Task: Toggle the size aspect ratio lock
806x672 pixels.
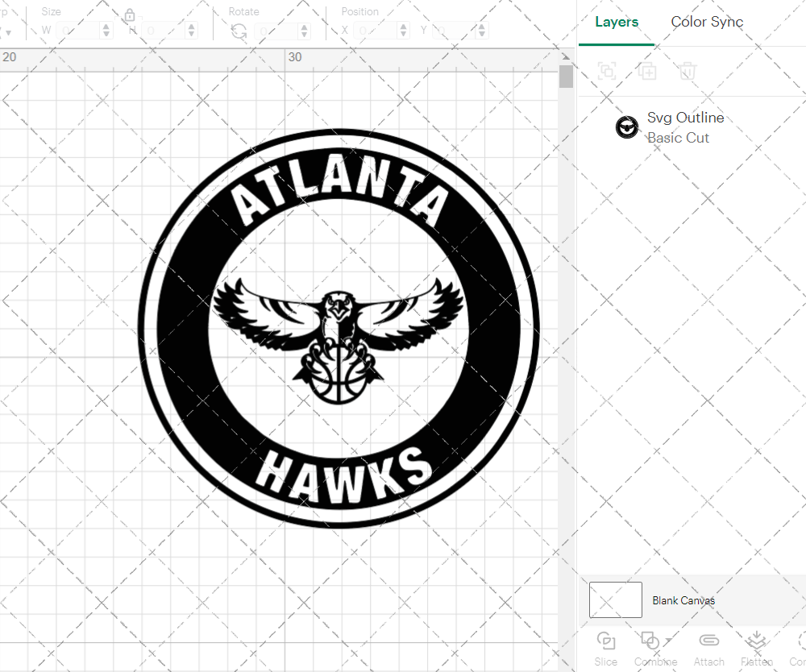Action: coord(131,15)
